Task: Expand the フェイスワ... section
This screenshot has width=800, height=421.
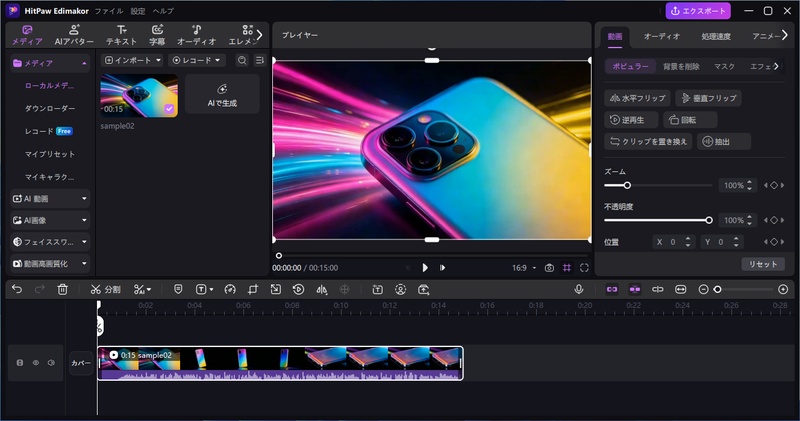Action: coord(50,242)
